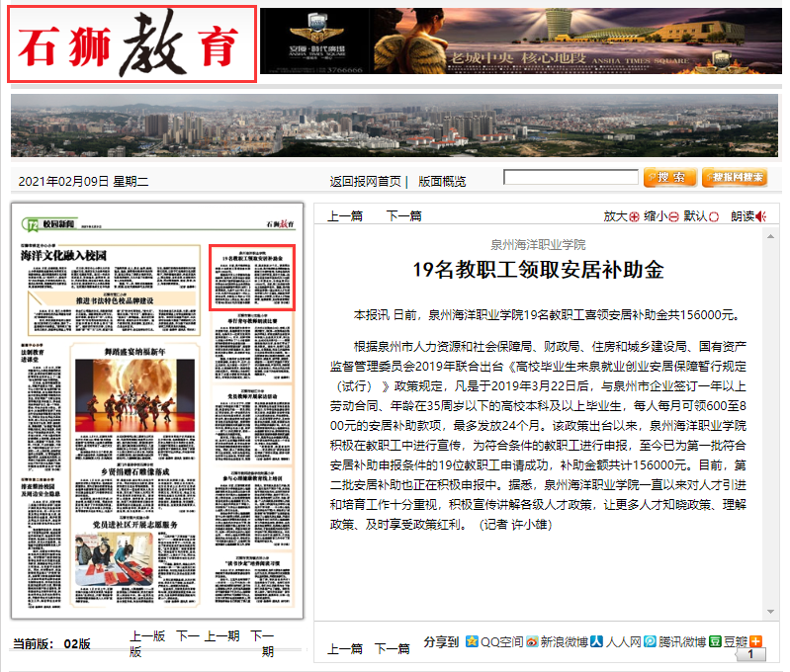
Task: Share article to 新浪微博
Action: click(531, 642)
